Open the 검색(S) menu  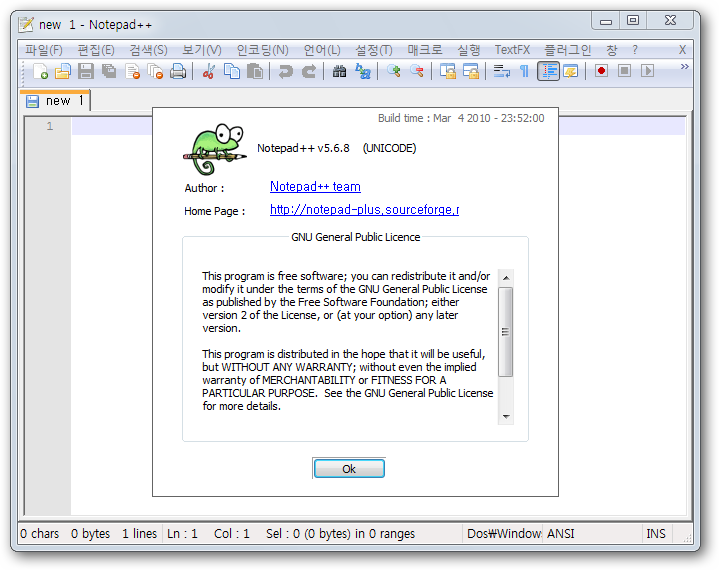(148, 50)
